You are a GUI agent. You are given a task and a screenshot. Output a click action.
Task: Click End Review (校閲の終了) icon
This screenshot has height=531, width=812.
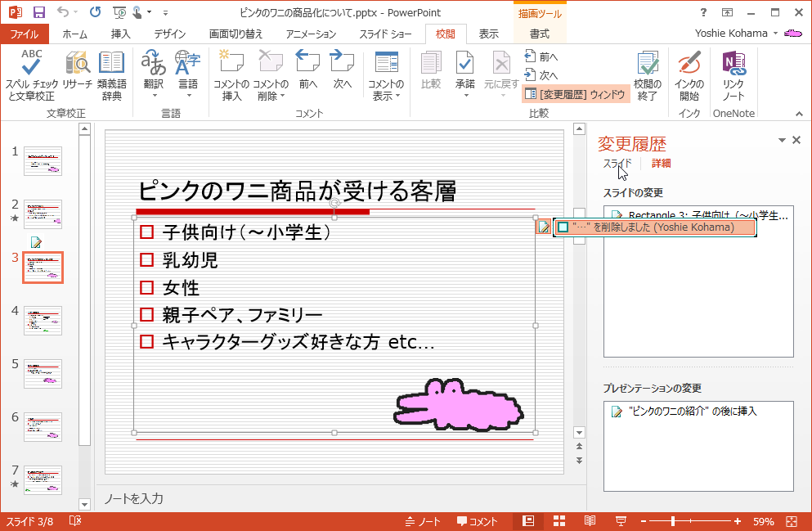coord(647,64)
